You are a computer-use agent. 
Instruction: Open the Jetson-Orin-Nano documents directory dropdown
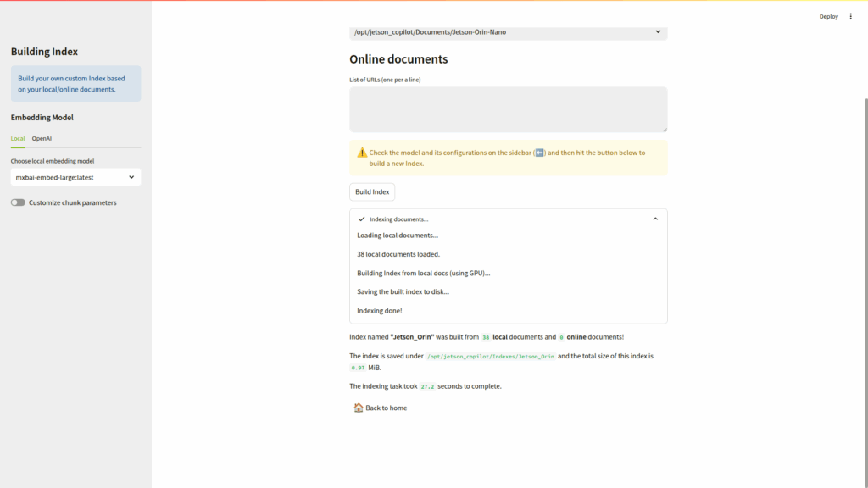pyautogui.click(x=508, y=32)
